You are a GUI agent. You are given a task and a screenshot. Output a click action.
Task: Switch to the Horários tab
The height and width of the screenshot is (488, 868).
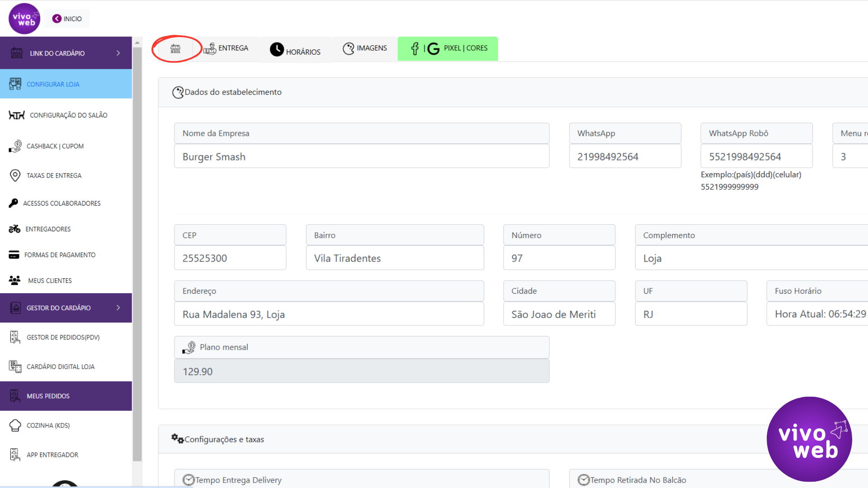click(x=295, y=50)
